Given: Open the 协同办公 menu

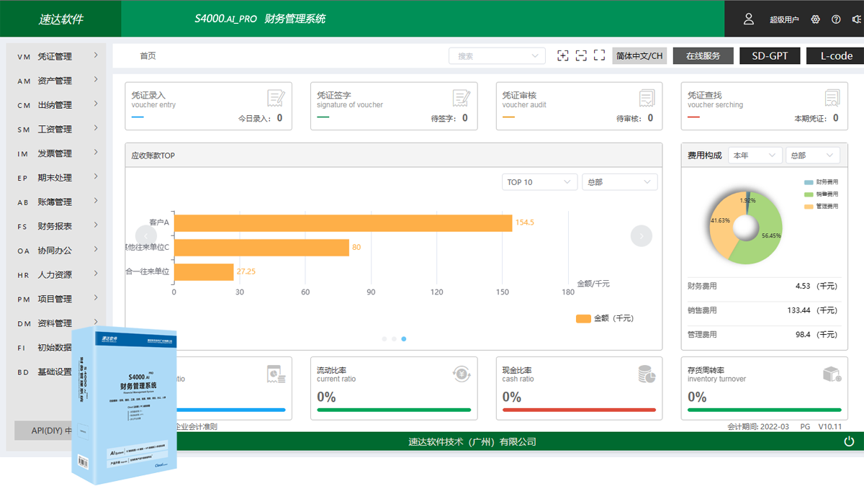Looking at the screenshot, I should pos(56,251).
